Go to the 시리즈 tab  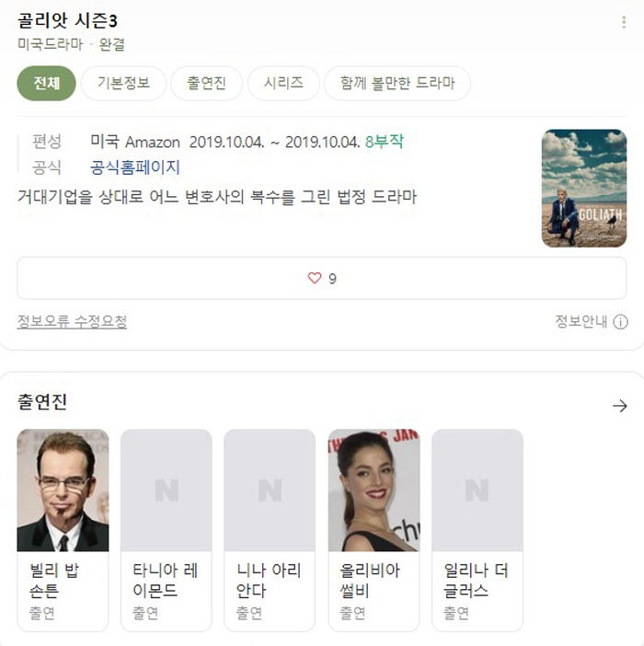283,83
